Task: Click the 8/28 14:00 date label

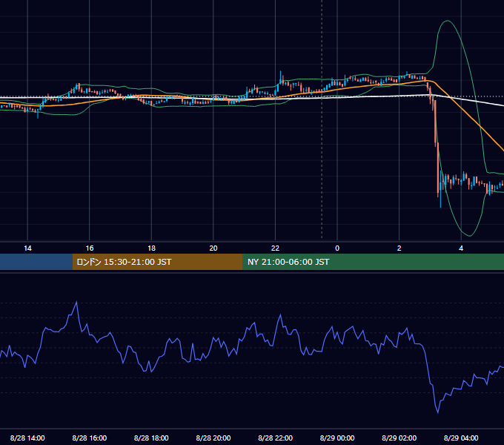Action: [27, 438]
